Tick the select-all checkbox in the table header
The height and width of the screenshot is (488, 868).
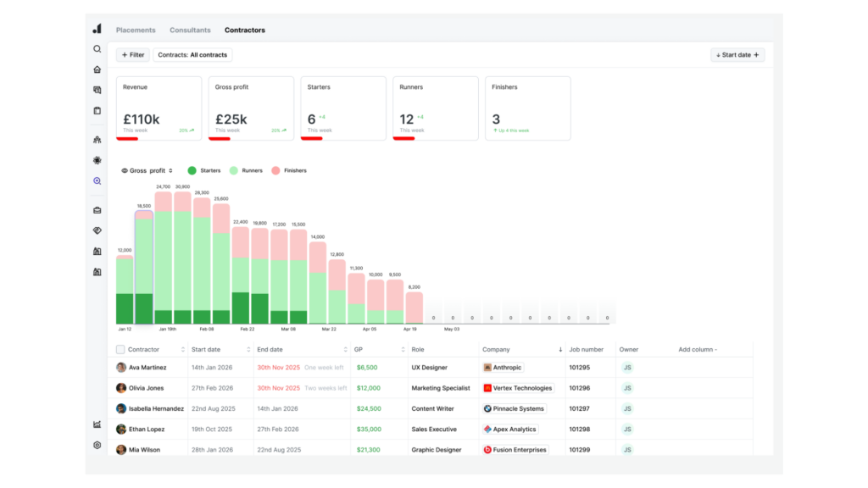120,349
